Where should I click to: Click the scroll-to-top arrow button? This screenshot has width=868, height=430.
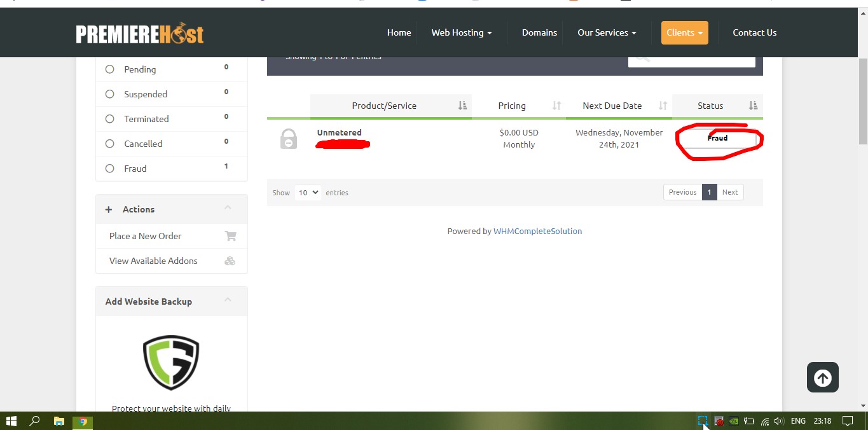(822, 378)
